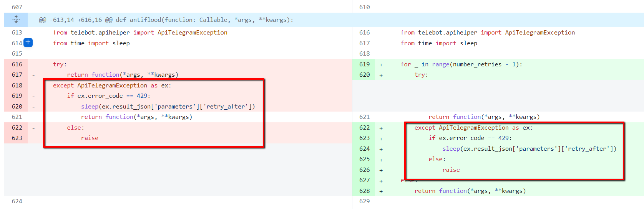Click added sleep retry_after line 624
Viewport: 644px width, 209px height.
[529, 149]
